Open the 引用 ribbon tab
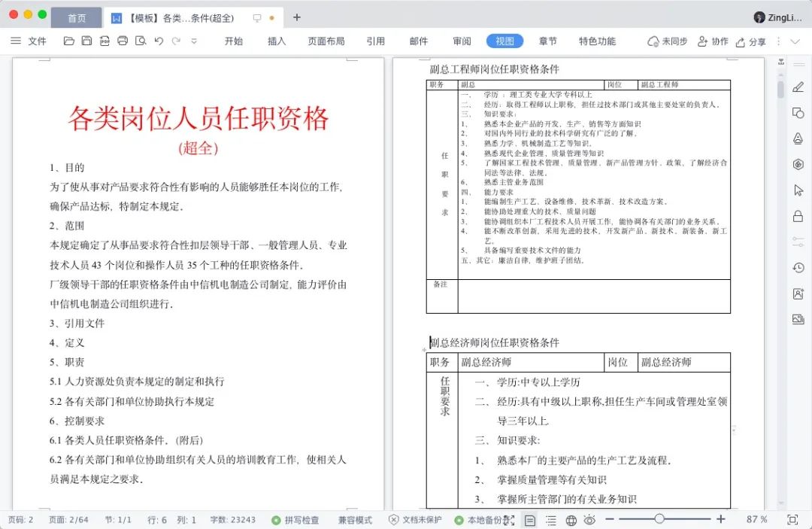The height and width of the screenshot is (529, 812). click(x=375, y=41)
